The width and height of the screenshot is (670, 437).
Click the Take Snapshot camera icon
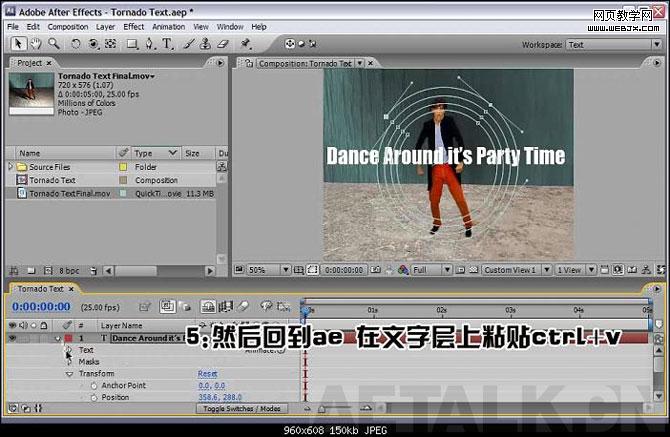pos(376,270)
